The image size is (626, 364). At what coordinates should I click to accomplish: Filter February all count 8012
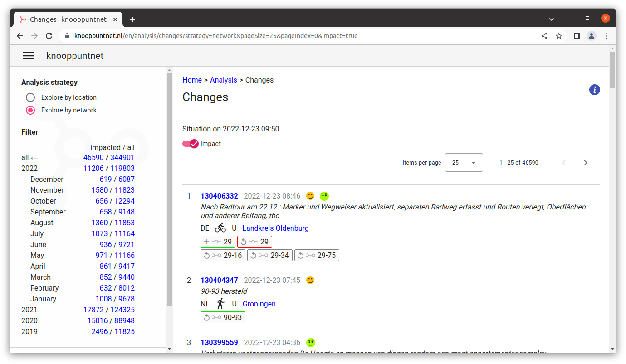127,288
